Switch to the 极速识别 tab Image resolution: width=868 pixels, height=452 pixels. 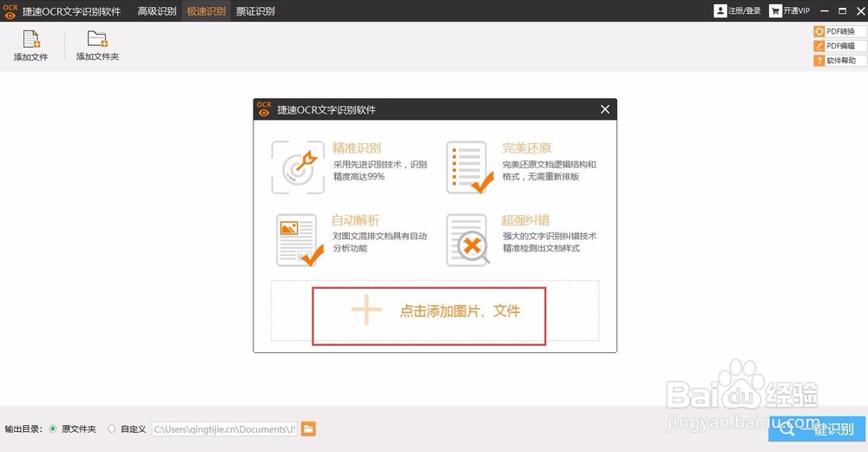pyautogui.click(x=206, y=11)
